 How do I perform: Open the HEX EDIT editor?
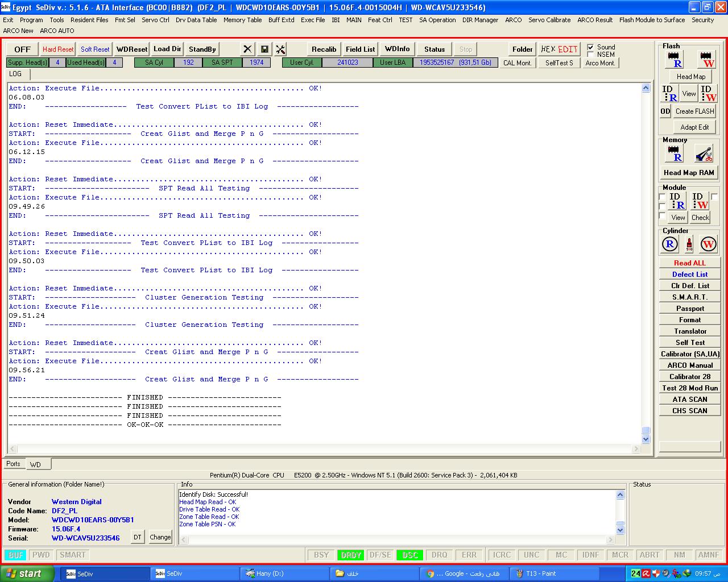559,49
